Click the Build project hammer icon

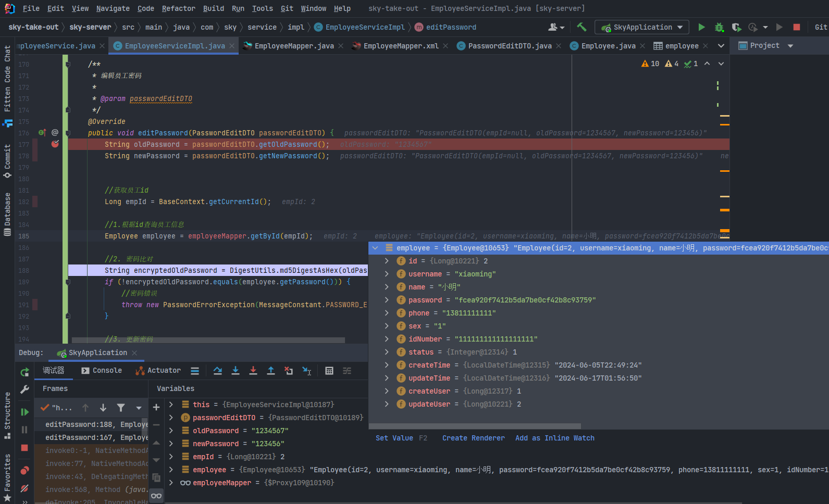click(x=581, y=27)
